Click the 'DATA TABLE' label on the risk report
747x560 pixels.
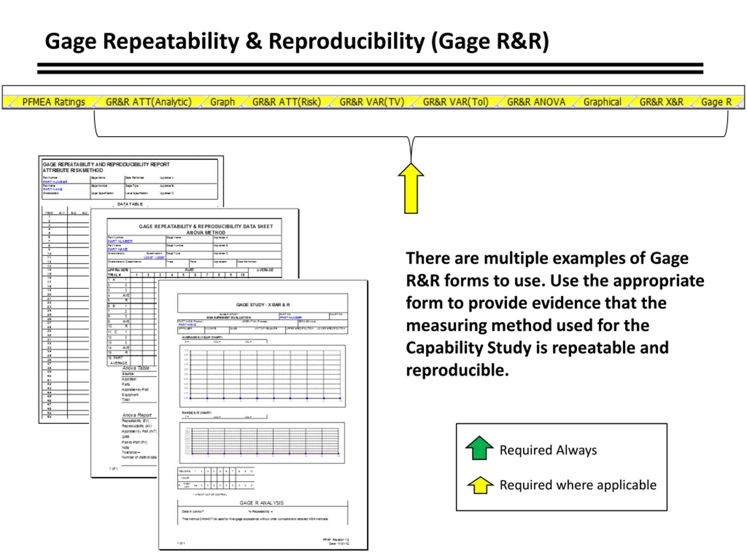click(x=130, y=204)
